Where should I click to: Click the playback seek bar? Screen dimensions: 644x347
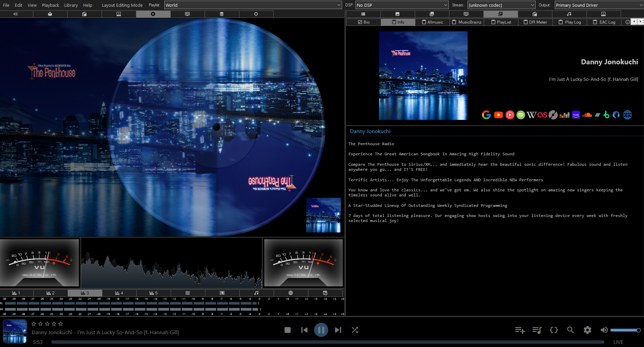click(327, 342)
